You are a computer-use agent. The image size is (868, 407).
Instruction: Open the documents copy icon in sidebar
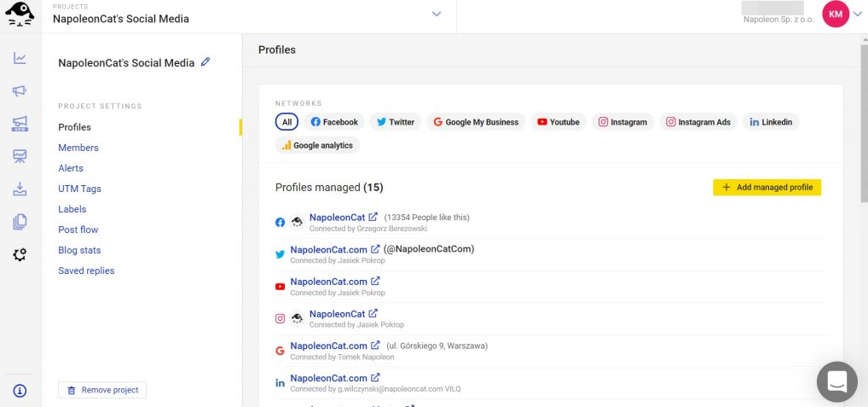20,222
